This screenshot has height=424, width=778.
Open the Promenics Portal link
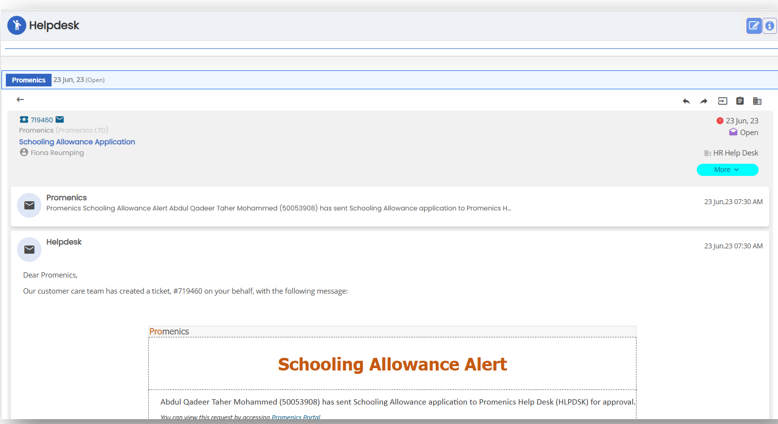(296, 417)
